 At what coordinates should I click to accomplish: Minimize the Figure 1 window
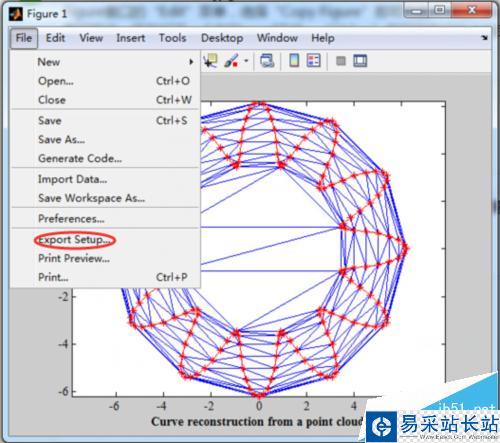tap(415, 11)
